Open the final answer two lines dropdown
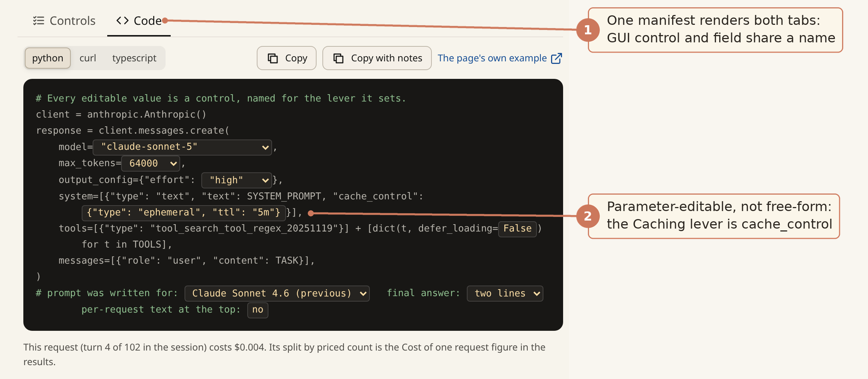The width and height of the screenshot is (868, 379). click(x=505, y=294)
